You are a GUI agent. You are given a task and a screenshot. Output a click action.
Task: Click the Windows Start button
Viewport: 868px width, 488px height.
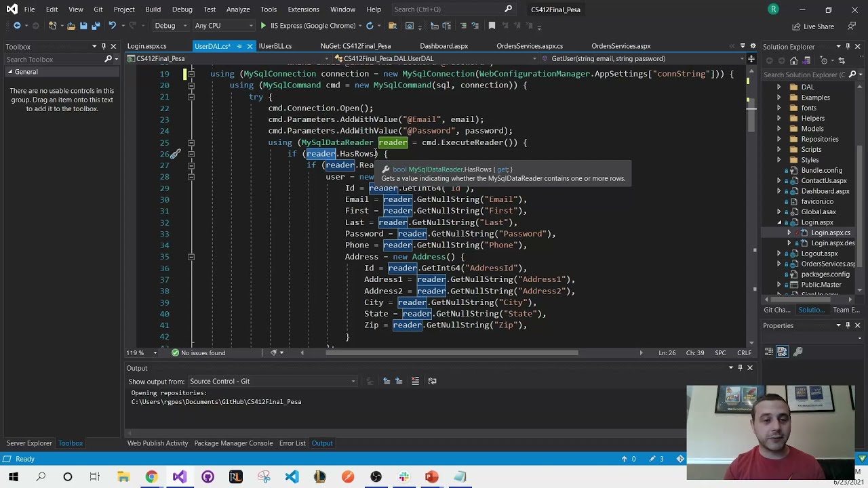(x=13, y=476)
